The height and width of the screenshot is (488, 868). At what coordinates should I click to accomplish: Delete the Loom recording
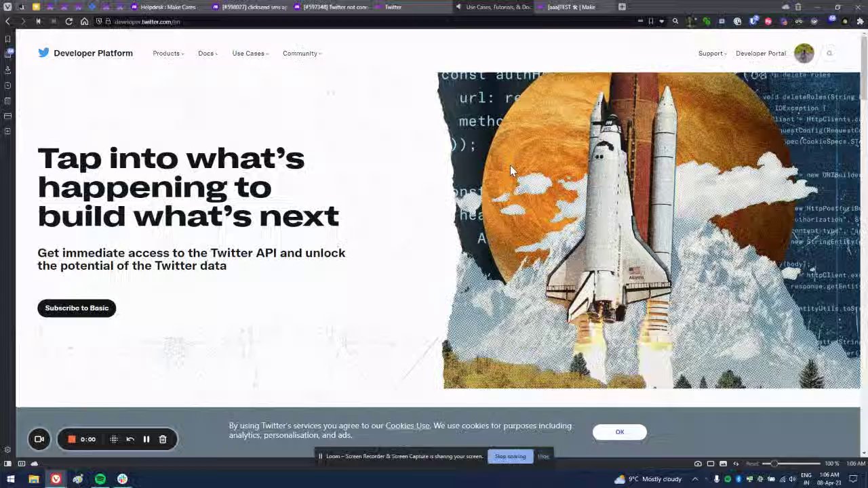[163, 439]
